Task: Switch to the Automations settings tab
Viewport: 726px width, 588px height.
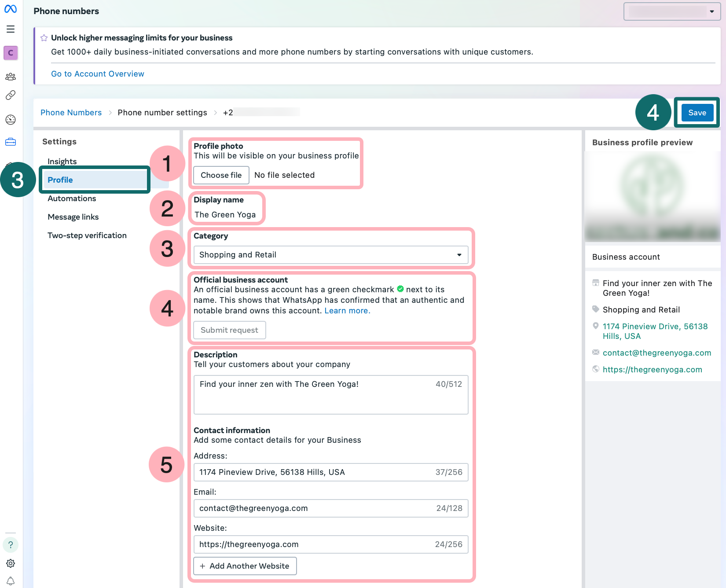Action: coord(72,198)
